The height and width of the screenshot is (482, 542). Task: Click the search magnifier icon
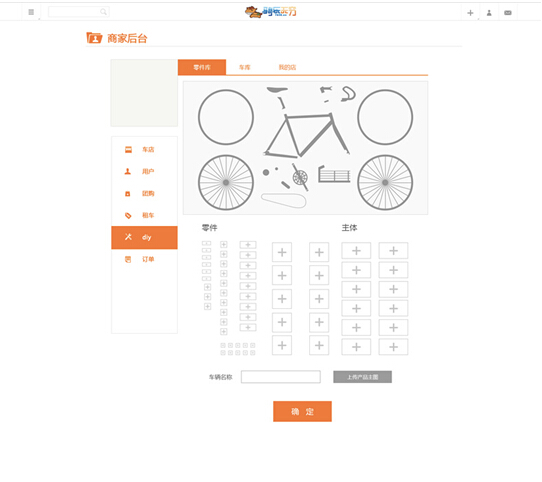tap(103, 12)
